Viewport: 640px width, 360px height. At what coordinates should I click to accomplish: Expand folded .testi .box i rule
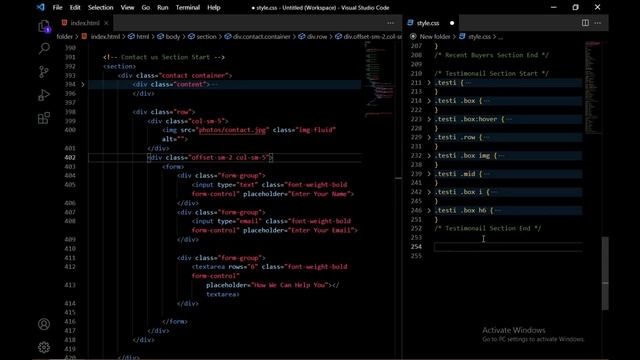point(429,192)
